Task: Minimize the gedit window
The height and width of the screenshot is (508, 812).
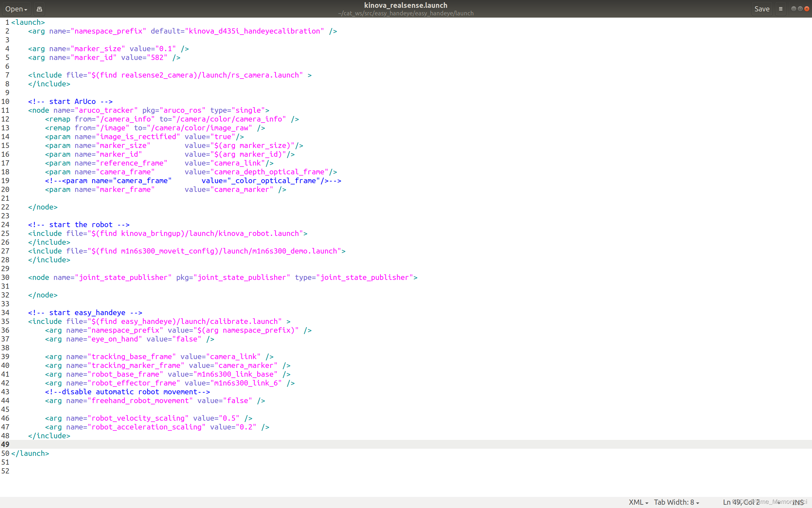Action: 793,9
